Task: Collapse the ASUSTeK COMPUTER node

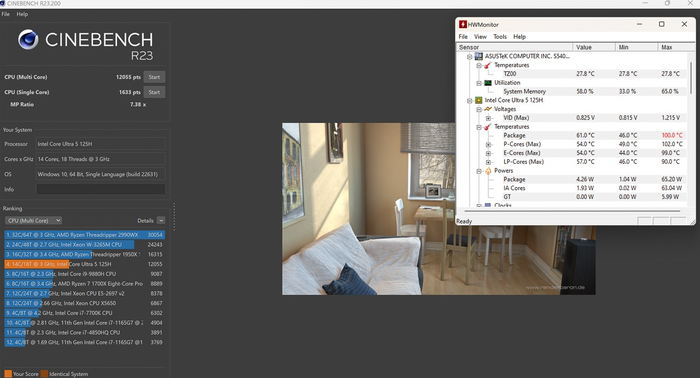Action: (470, 57)
